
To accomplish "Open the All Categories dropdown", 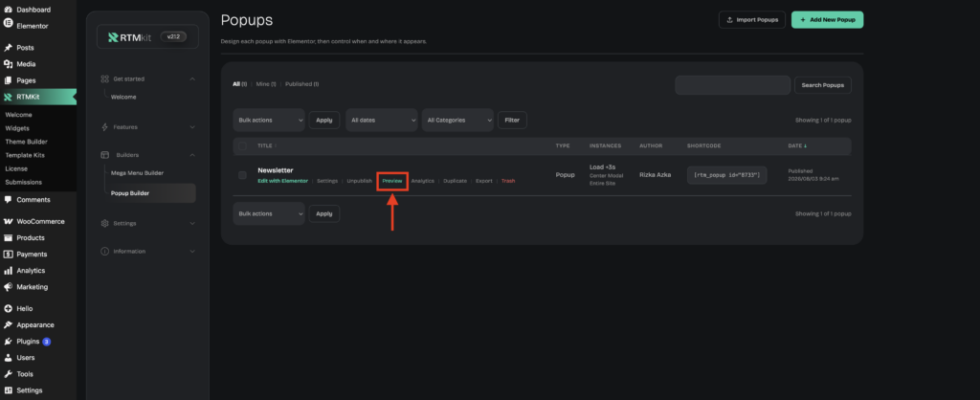I will click(x=457, y=120).
